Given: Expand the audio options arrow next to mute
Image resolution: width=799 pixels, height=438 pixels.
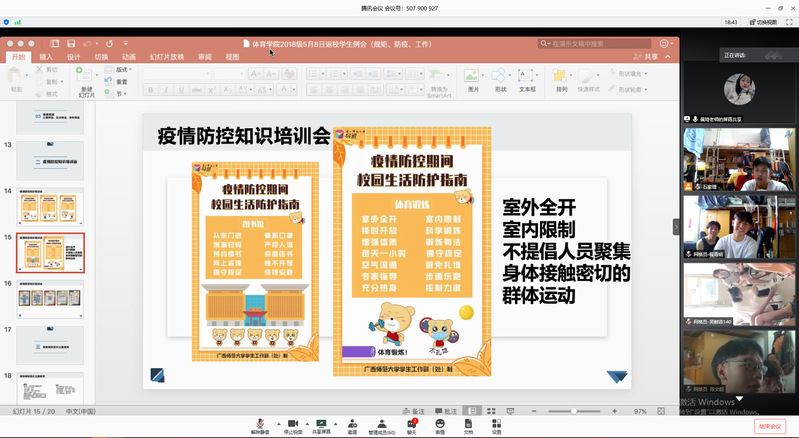Looking at the screenshot, I should [278, 424].
